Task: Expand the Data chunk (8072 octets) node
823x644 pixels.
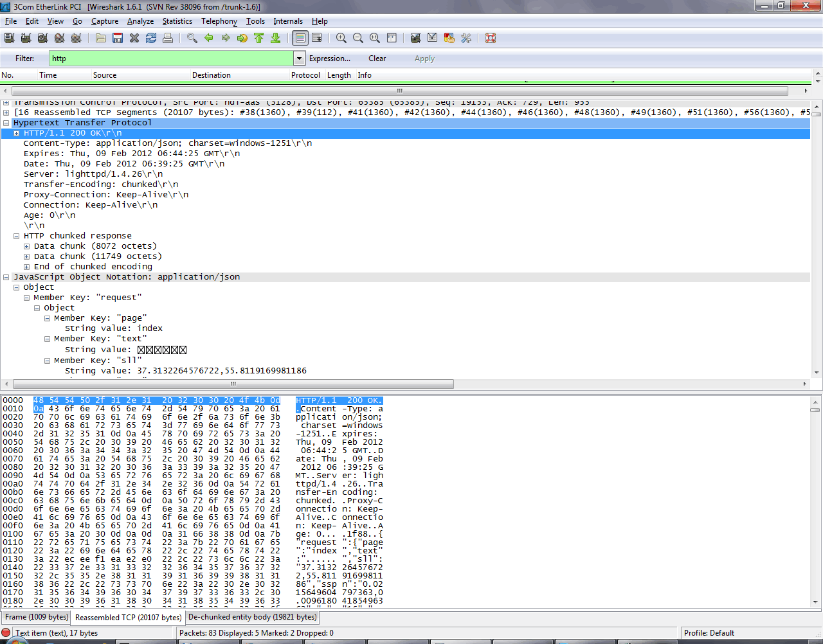Action: (x=26, y=246)
